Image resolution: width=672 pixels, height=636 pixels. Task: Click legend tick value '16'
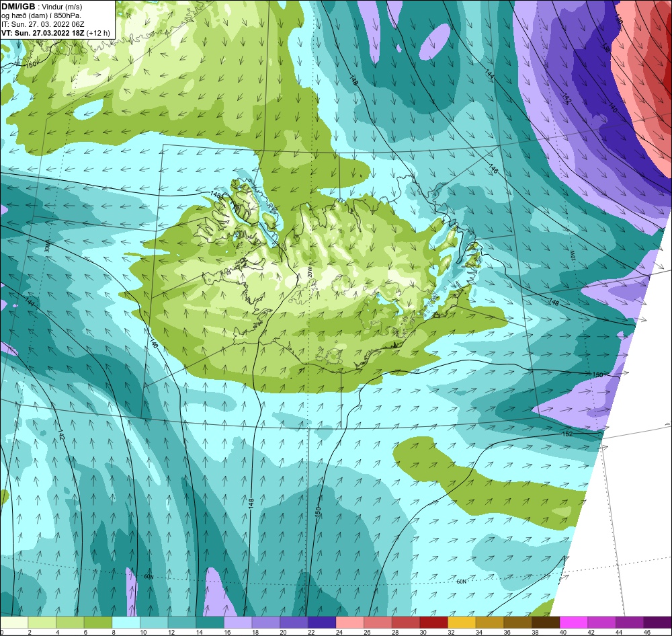coord(227,632)
